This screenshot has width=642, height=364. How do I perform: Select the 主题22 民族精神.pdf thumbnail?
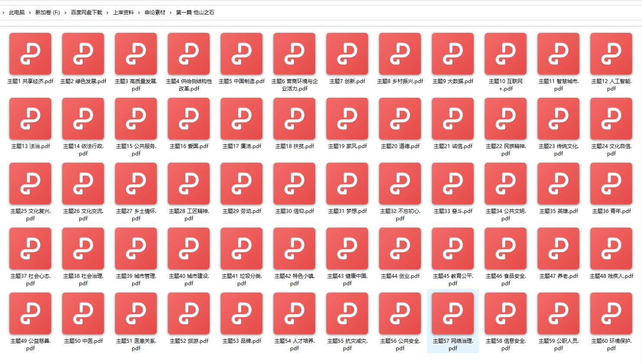click(506, 119)
